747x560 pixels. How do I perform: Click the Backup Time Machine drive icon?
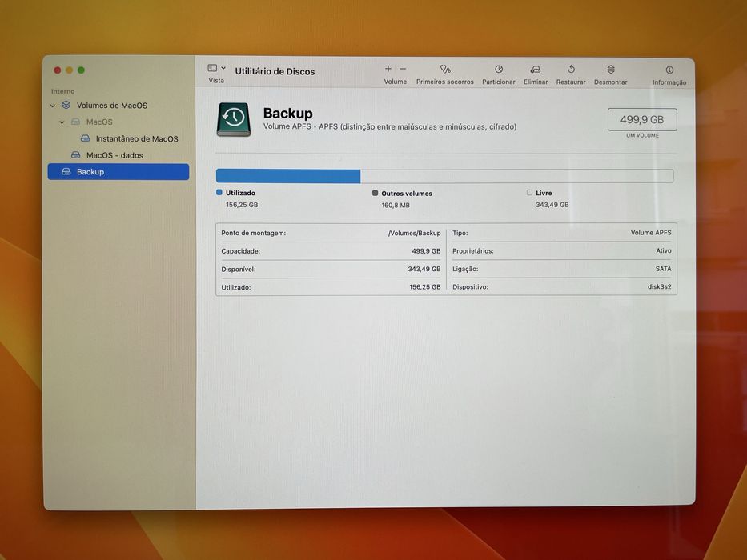click(234, 119)
